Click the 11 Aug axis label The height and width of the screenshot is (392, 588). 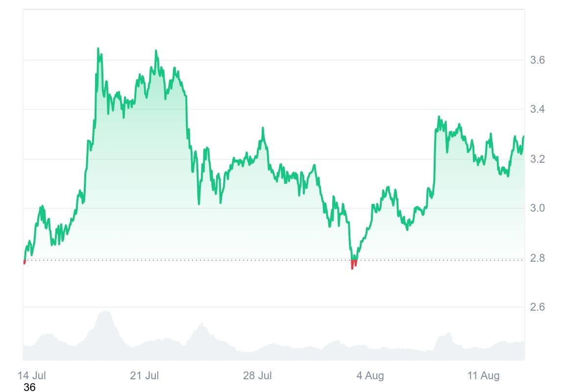pos(483,376)
